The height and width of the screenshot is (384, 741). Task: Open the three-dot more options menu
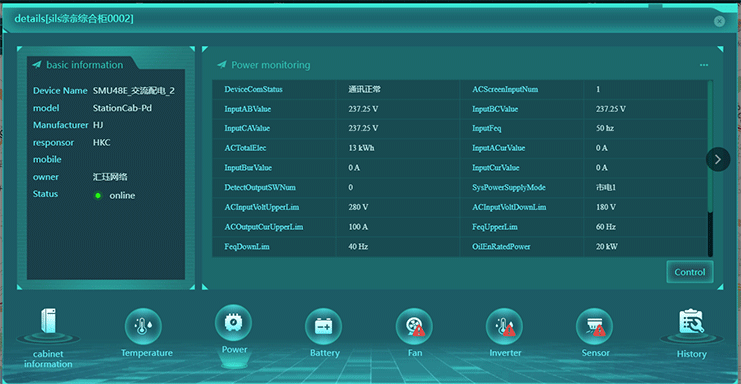click(x=704, y=65)
